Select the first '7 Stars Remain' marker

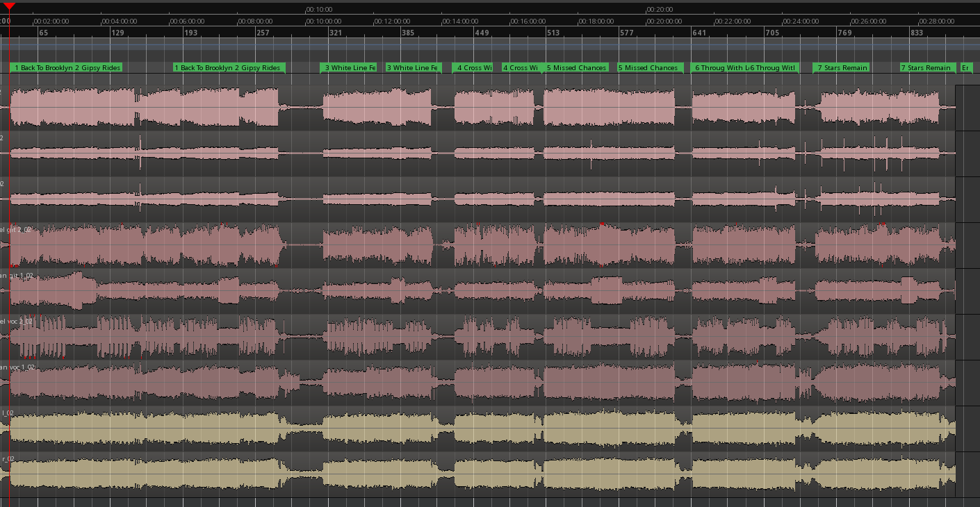click(x=842, y=68)
